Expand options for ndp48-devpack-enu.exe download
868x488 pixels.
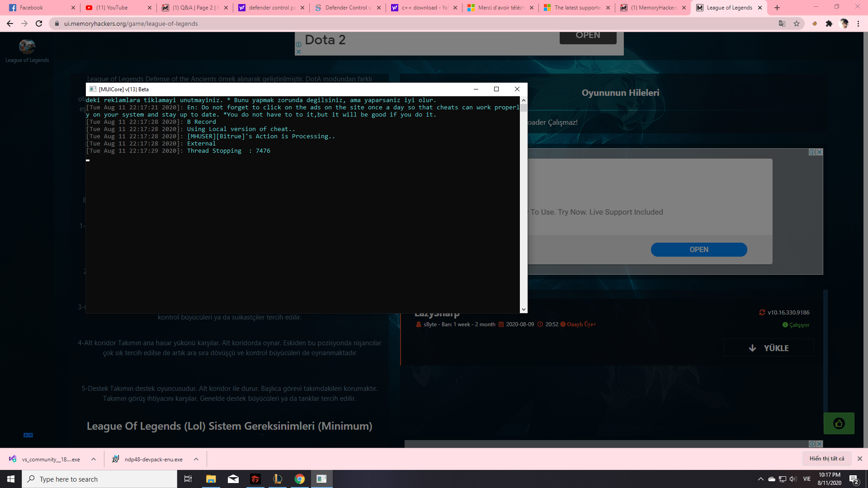tap(196, 459)
